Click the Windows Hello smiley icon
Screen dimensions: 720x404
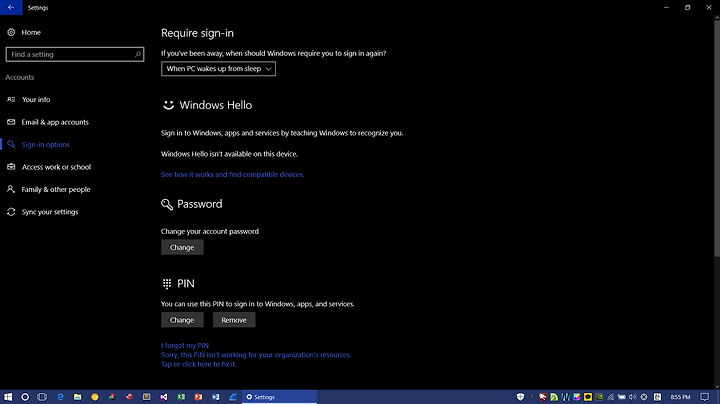tap(169, 105)
